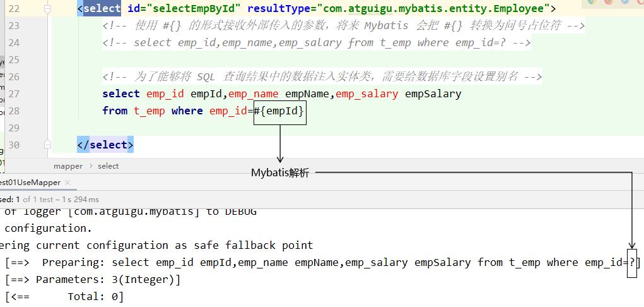Click the 'Parameters: 3(Integer)' console line

107,279
